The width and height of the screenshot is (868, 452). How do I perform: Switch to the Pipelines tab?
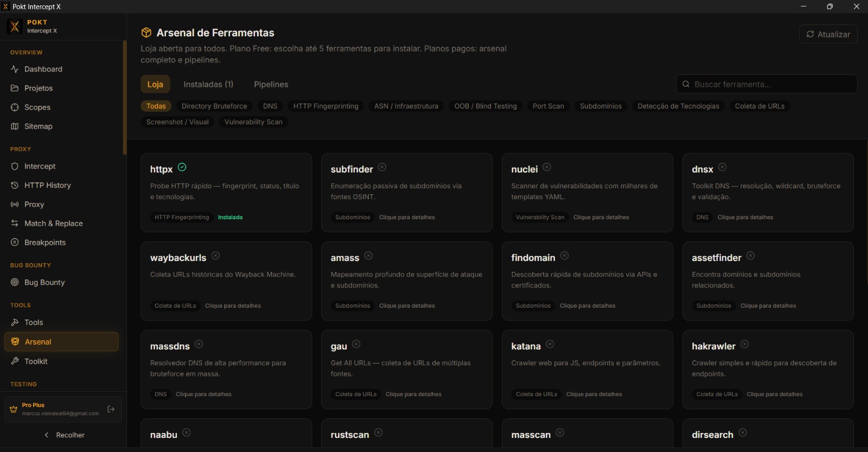271,84
